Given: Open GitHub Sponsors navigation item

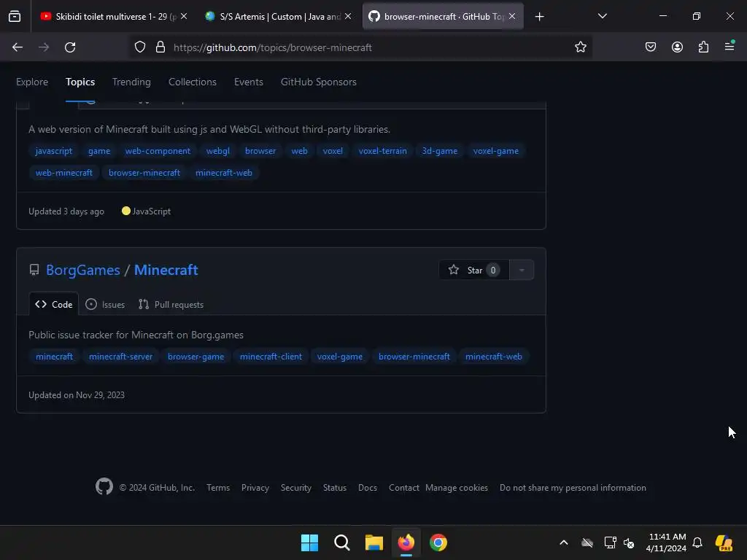Looking at the screenshot, I should tap(319, 82).
